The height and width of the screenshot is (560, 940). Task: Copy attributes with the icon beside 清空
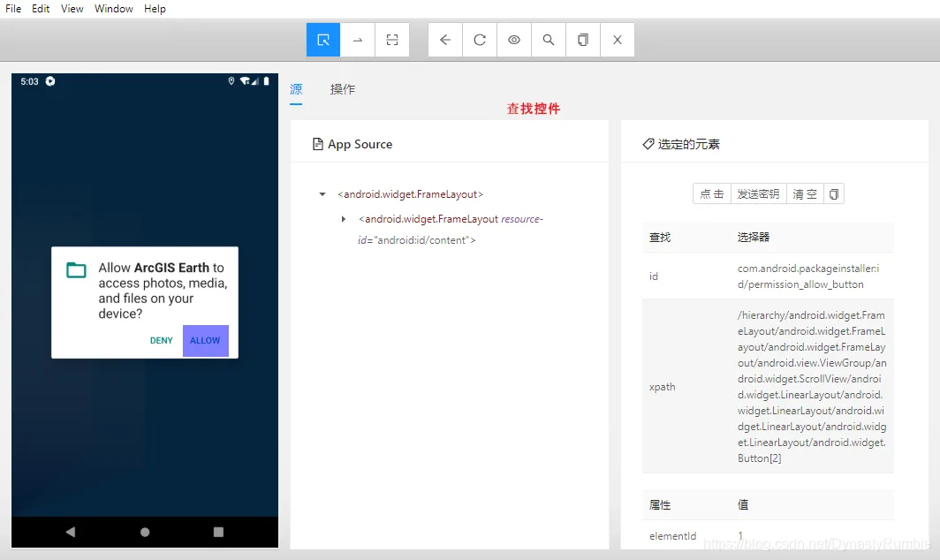point(834,193)
